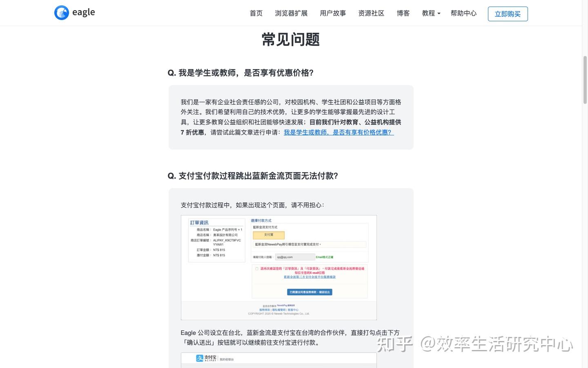
Task: Click the eagle wordmark text
Action: coord(83,13)
